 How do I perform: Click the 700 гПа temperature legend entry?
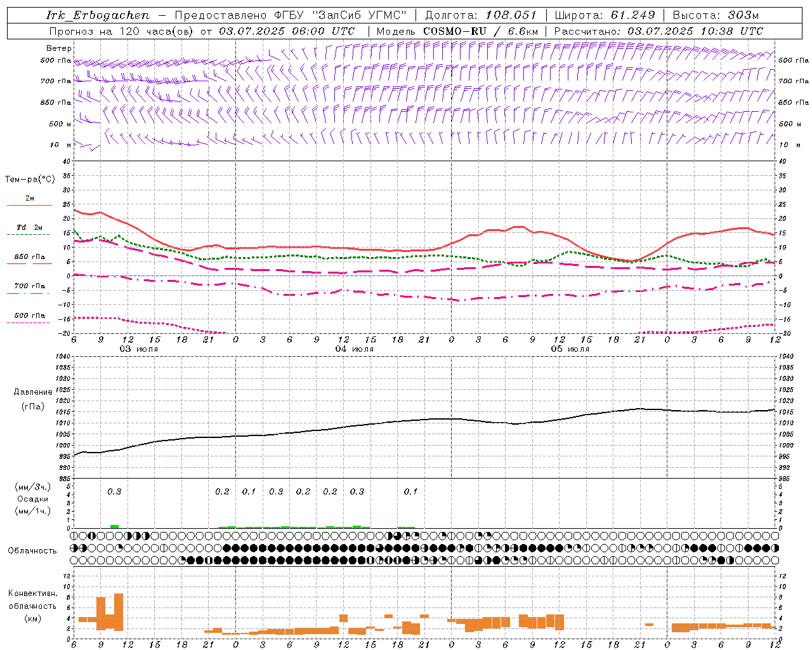tap(29, 286)
